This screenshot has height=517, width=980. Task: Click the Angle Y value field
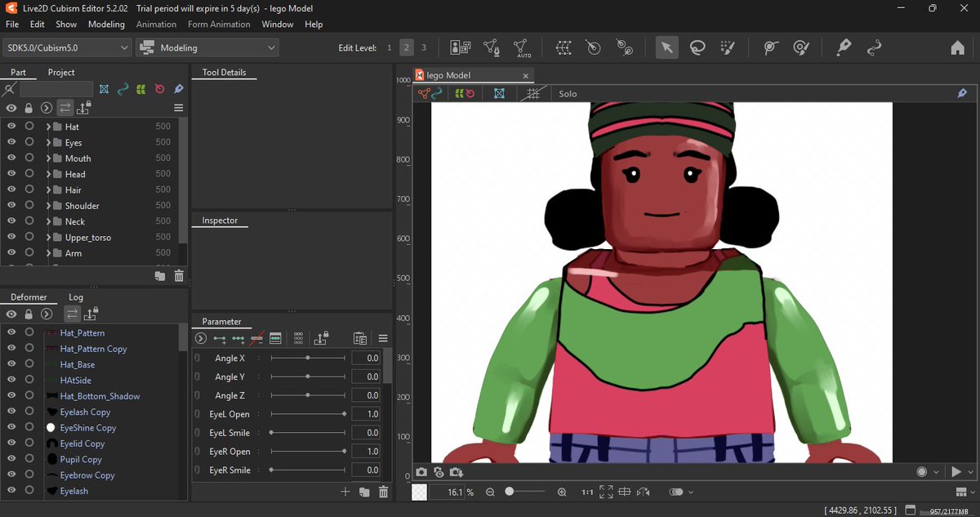(366, 377)
